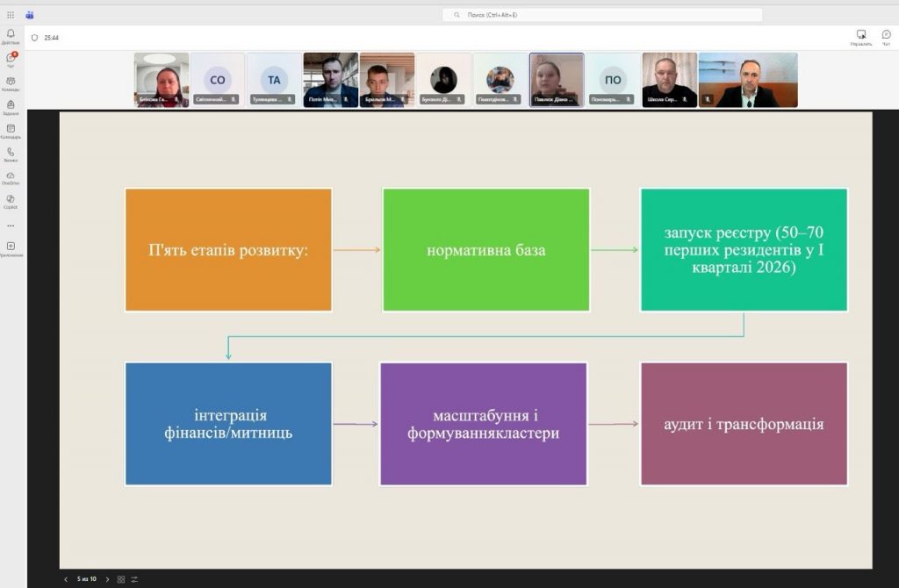Go to the previous slide
This screenshot has width=899, height=588.
pos(66,579)
